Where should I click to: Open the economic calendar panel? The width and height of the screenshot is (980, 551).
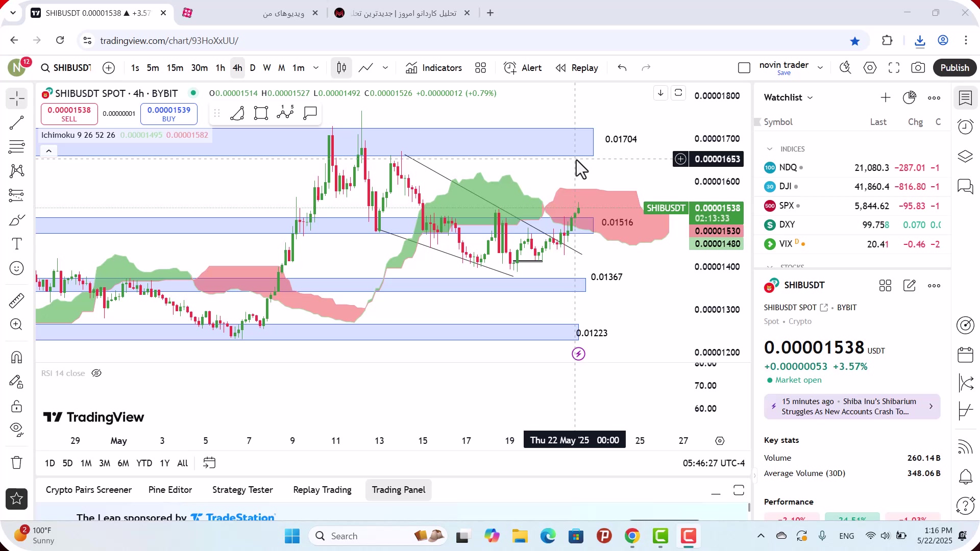[x=965, y=354]
